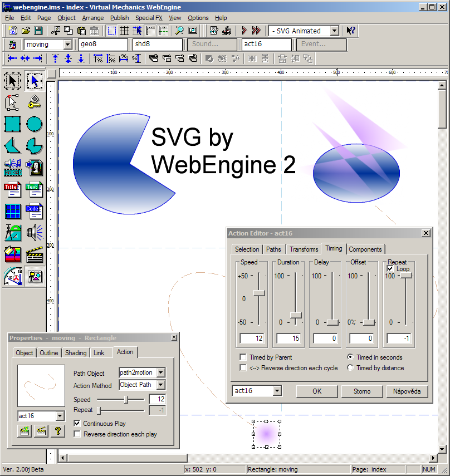Viewport: 450px width, 476px height.
Task: Click the Duration slider thumb
Action: point(295,316)
